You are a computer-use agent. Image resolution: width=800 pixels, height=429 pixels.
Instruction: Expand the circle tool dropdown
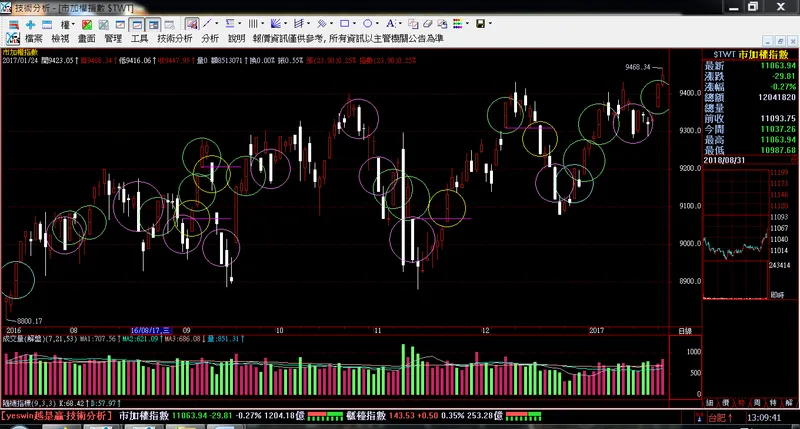[x=377, y=23]
